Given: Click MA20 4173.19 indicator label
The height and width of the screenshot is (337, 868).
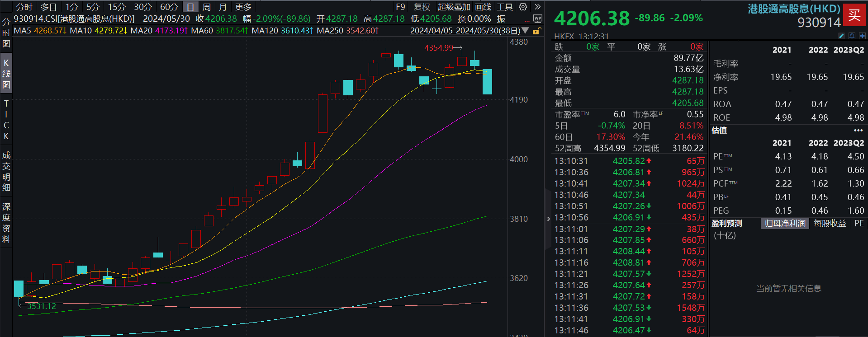Looking at the screenshot, I should coord(159,31).
